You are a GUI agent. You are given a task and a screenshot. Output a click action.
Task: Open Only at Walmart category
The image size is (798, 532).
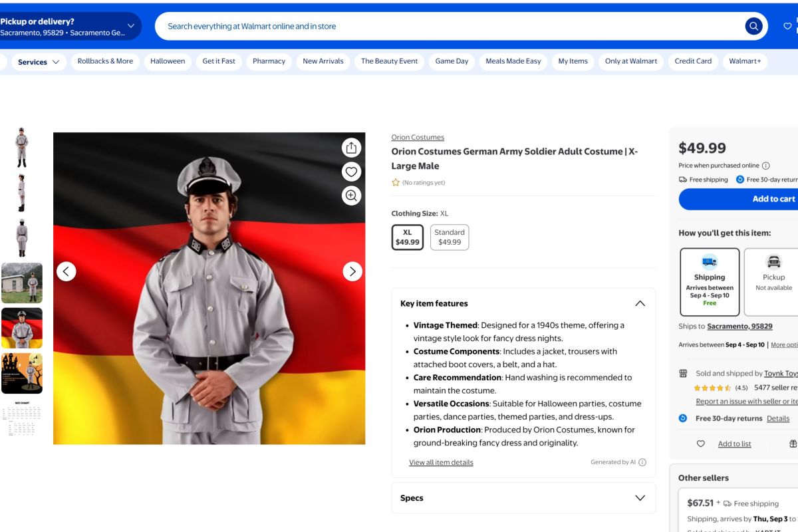[631, 61]
